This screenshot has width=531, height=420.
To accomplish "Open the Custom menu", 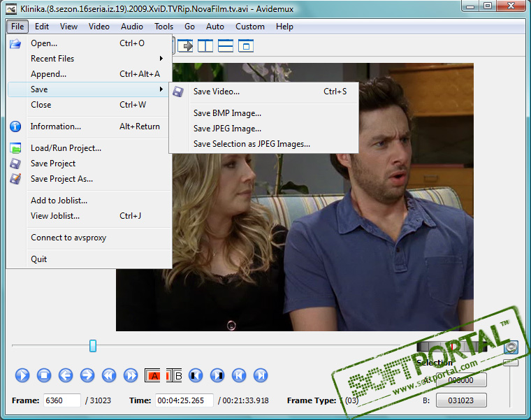I will (250, 27).
